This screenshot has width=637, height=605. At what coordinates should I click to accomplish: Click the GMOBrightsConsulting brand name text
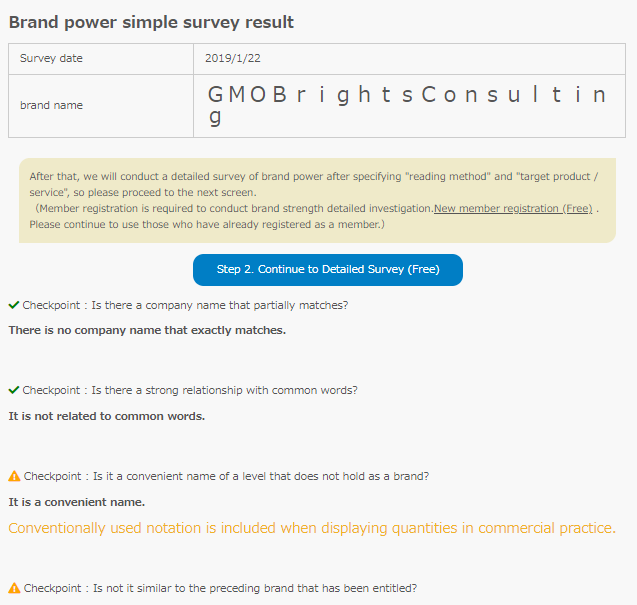tap(407, 105)
